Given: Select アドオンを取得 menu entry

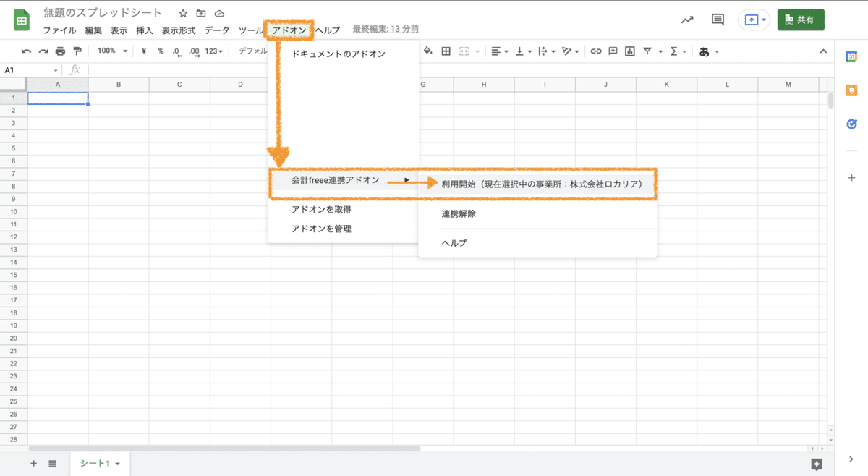Looking at the screenshot, I should [344, 209].
